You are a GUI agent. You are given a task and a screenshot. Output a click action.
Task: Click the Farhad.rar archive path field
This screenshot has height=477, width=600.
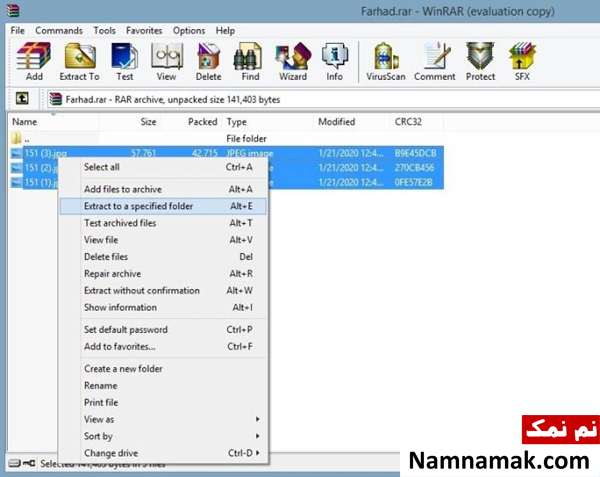point(323,99)
